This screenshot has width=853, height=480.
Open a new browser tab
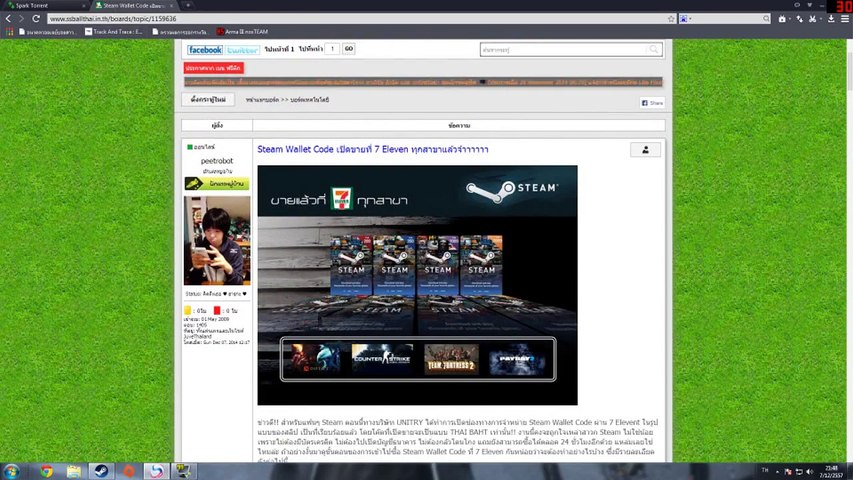(188, 5)
